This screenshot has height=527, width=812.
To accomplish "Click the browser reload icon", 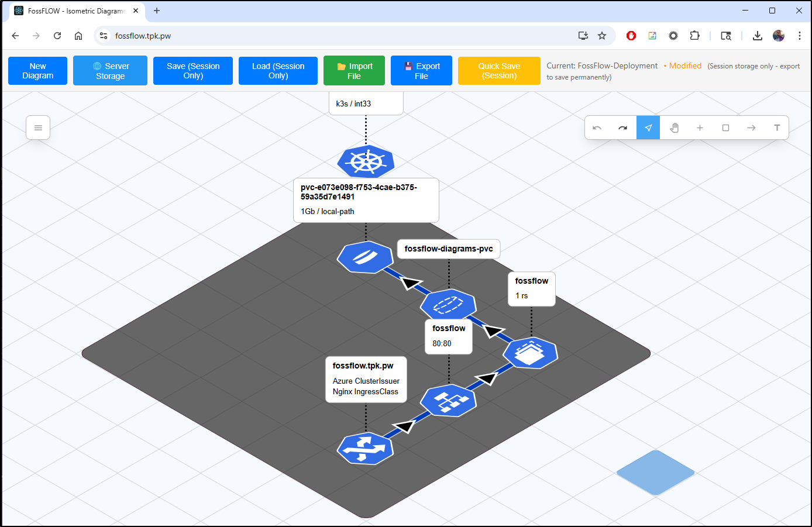I will (x=57, y=36).
